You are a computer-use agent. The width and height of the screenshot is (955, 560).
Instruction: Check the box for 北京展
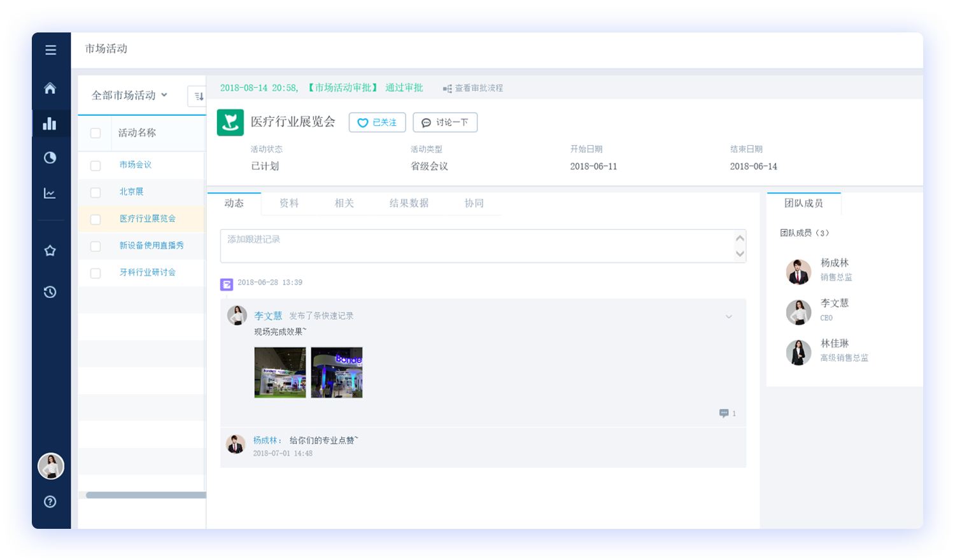[x=95, y=192]
